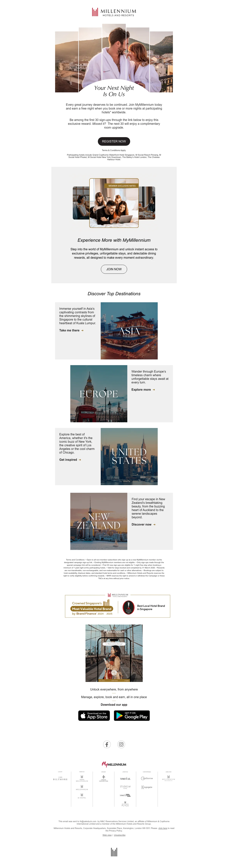Click the Millennium Hotels and Resorts header logo

(114, 12)
